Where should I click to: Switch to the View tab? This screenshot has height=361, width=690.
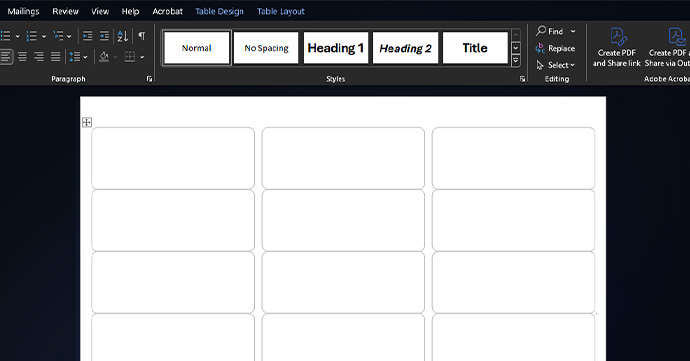100,11
